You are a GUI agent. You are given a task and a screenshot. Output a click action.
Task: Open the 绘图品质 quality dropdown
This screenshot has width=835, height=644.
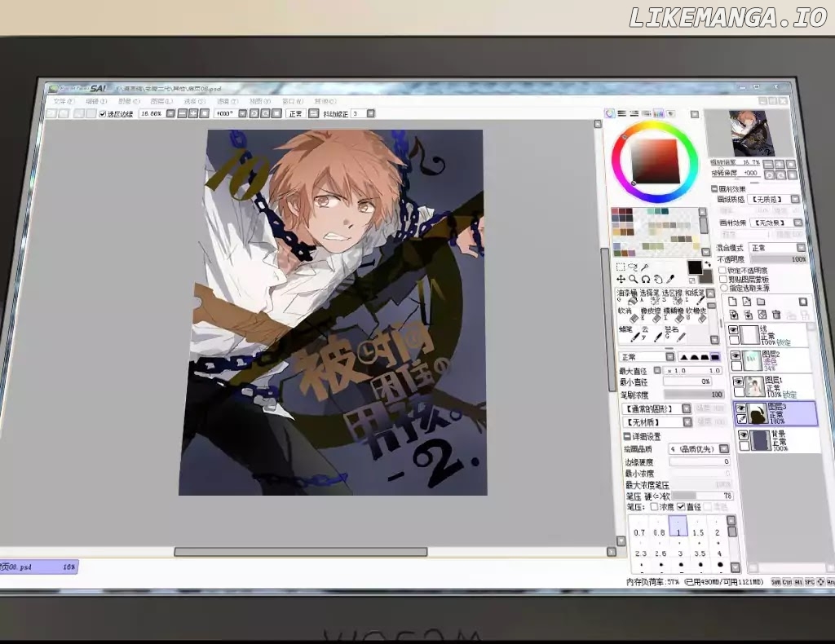pos(724,448)
